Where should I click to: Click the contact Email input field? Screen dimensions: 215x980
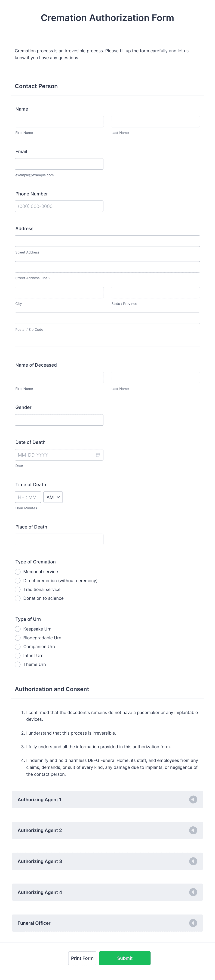58,164
